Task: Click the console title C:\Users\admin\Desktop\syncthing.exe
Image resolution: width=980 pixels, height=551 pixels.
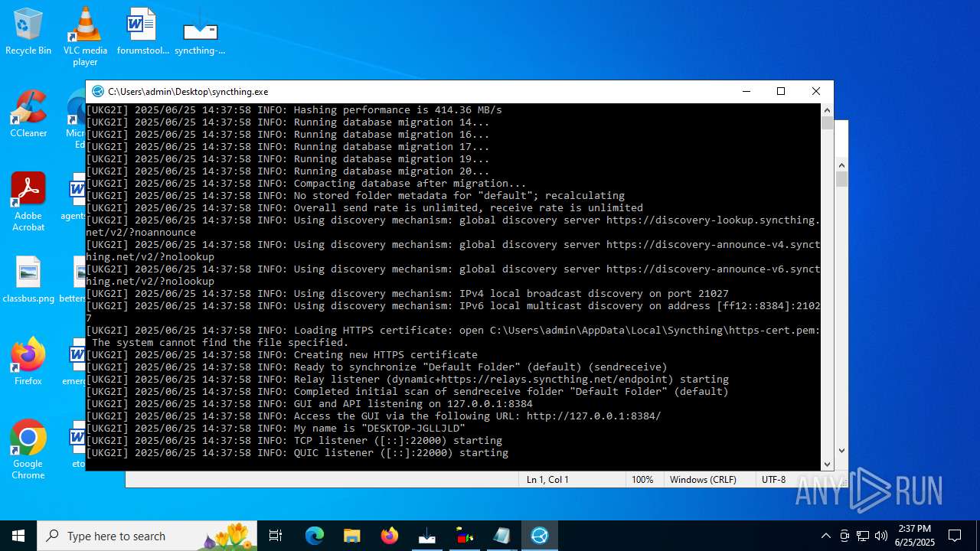Action: point(188,91)
